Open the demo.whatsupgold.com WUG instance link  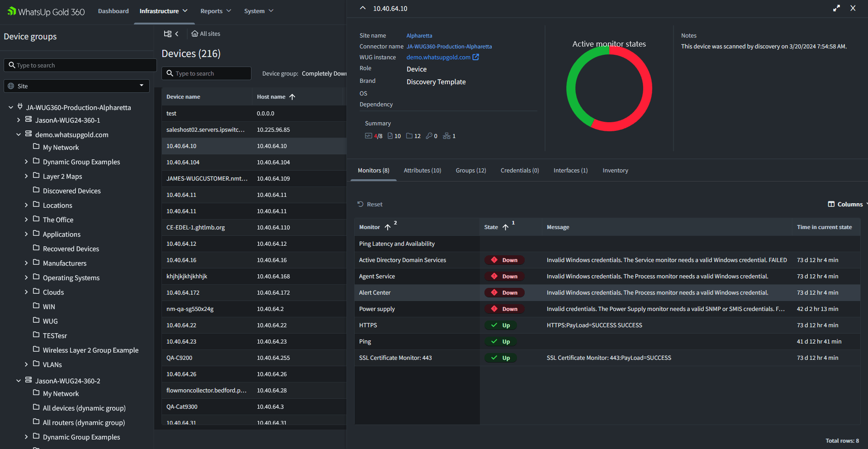438,57
